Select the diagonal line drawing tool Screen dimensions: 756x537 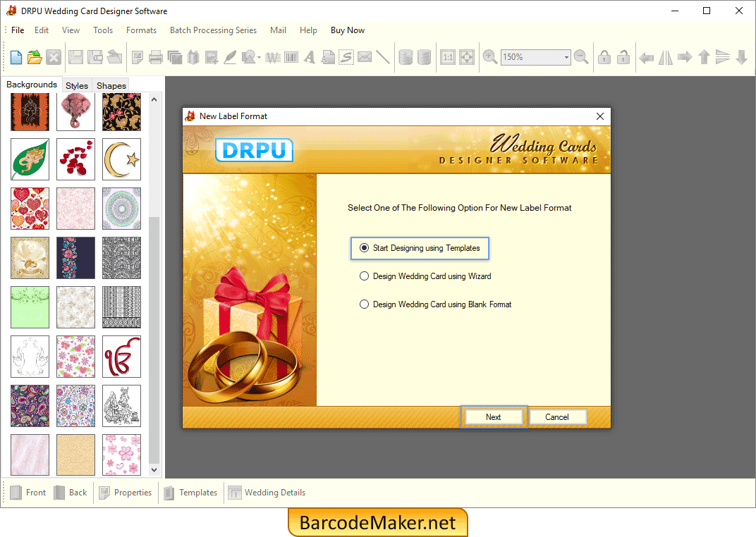click(x=383, y=57)
